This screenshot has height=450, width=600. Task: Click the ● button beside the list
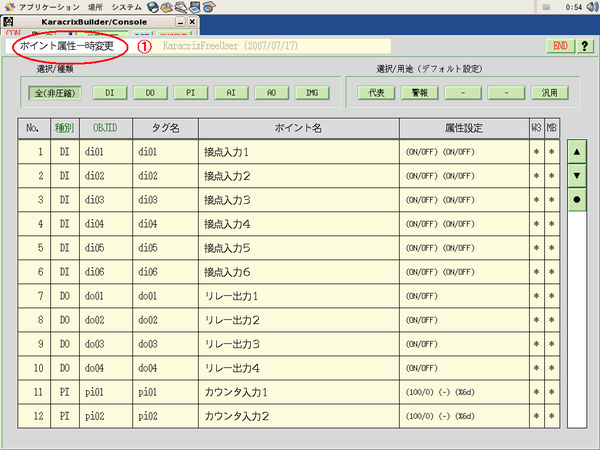(x=577, y=199)
